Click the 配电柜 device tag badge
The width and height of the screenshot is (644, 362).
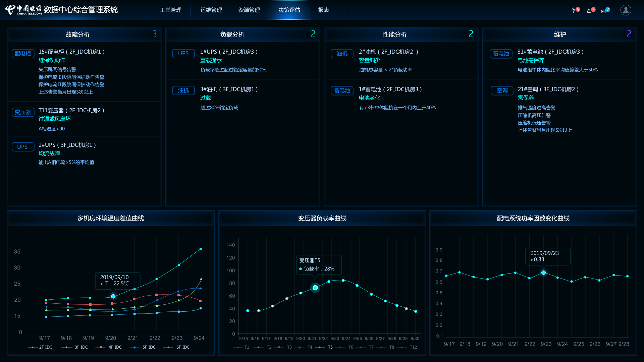(x=23, y=54)
